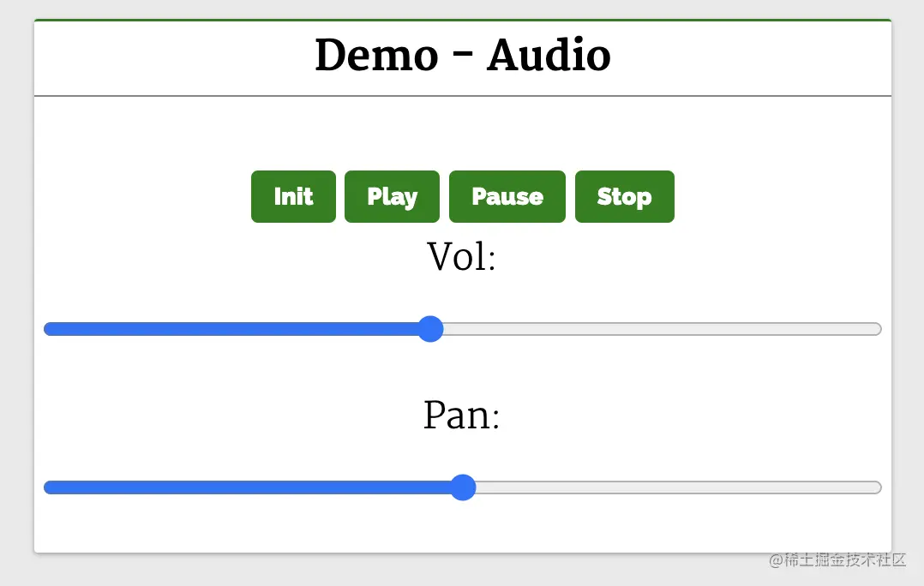The width and height of the screenshot is (924, 586).
Task: Pause the audio playback
Action: pos(507,197)
